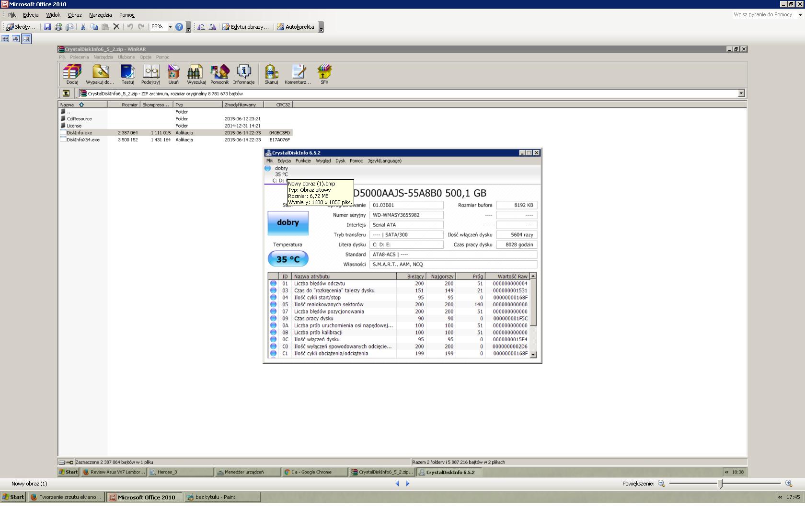Click the WinRAR 'Wypakuj do…' icon
Image resolution: width=805 pixels, height=532 pixels.
(x=100, y=74)
